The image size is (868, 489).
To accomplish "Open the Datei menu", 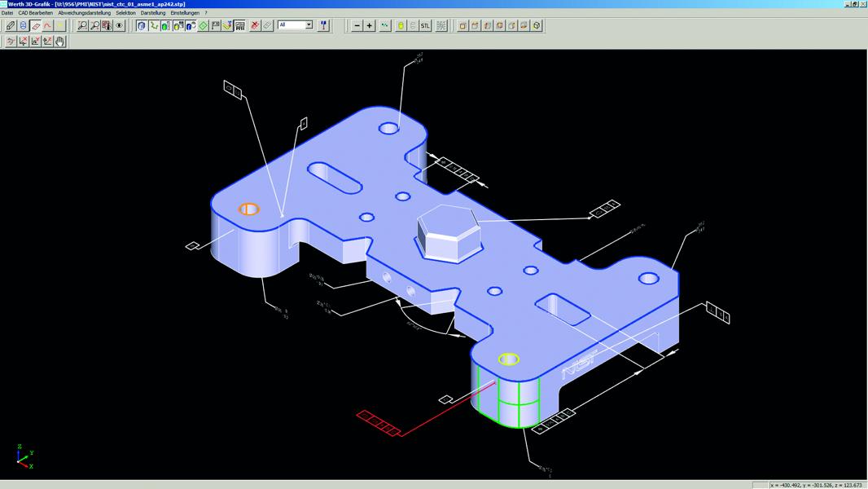I will (x=7, y=13).
